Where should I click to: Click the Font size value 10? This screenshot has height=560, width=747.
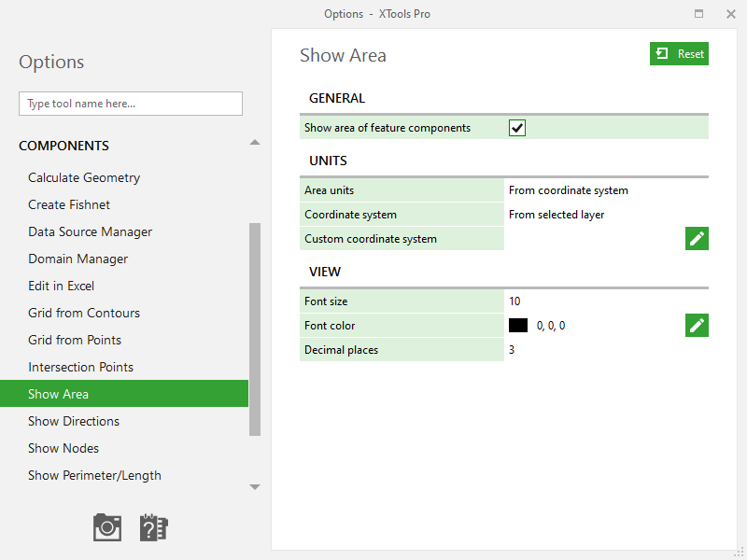[606, 301]
